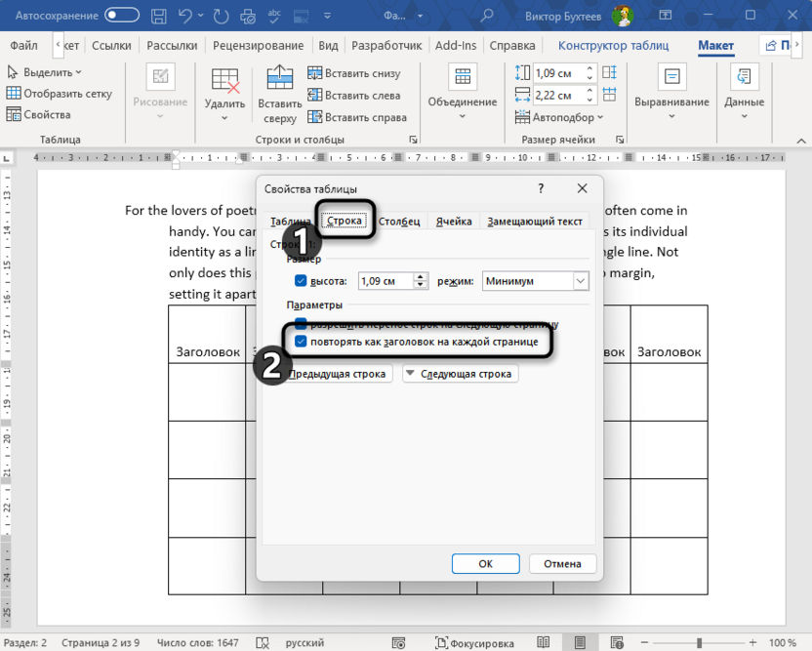Click Вставить снизу
The image size is (812, 651).
click(354, 73)
